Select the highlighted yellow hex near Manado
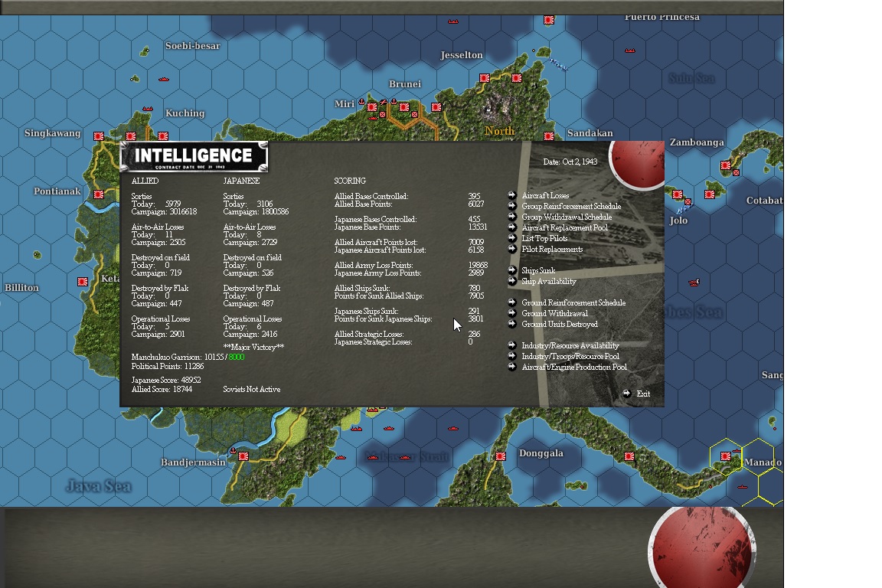Screen dimensions: 882x588 tap(725, 457)
